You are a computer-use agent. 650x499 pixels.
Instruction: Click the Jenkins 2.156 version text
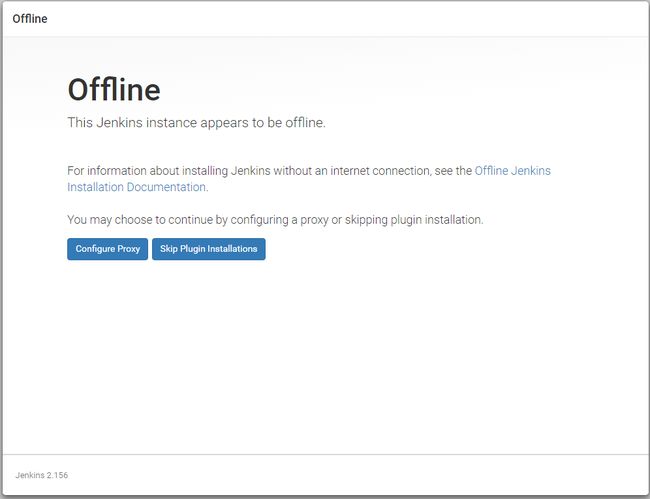[41, 475]
